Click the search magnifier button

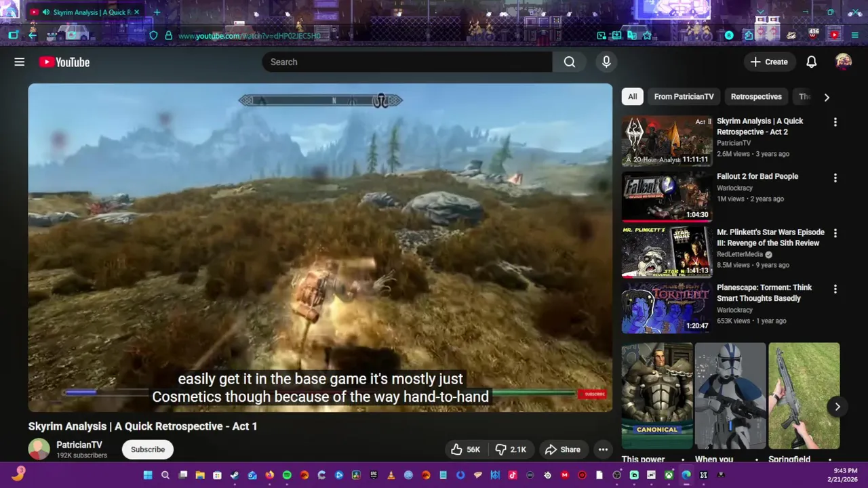click(x=570, y=62)
